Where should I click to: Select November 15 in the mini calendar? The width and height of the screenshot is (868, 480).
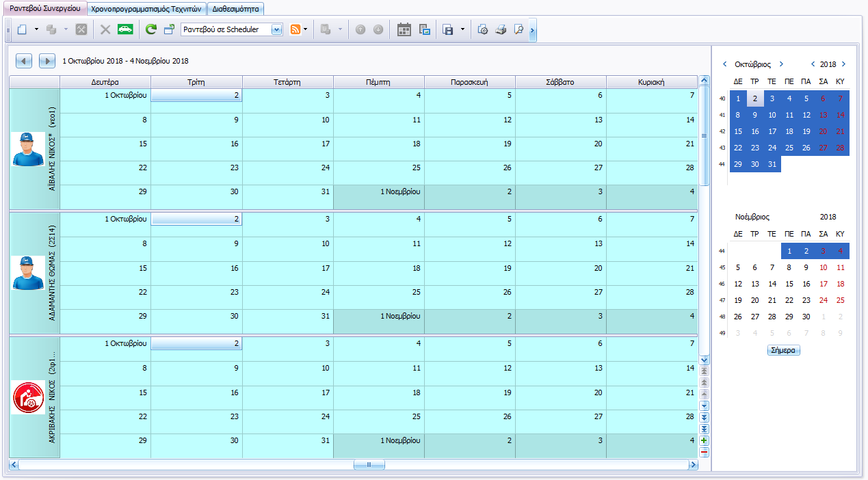tap(789, 284)
